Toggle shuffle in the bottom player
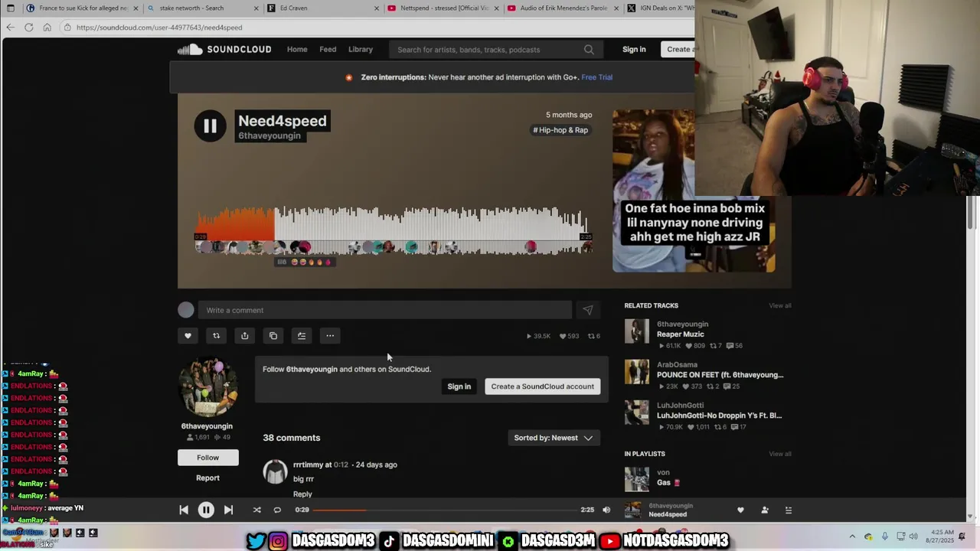This screenshot has width=980, height=551. 256,510
